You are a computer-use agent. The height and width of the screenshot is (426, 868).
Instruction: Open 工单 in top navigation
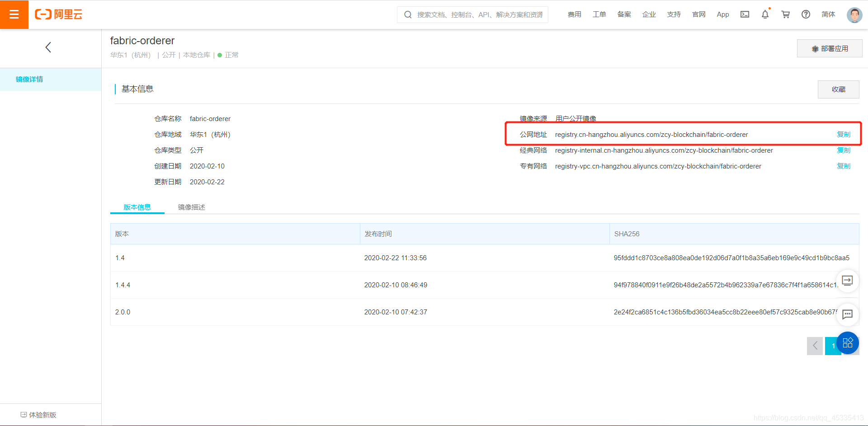(x=599, y=14)
